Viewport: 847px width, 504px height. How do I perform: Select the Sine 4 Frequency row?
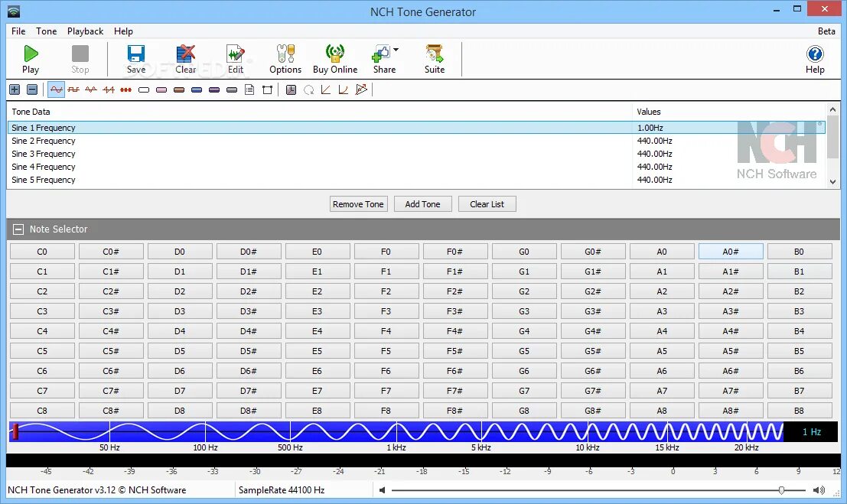click(416, 167)
